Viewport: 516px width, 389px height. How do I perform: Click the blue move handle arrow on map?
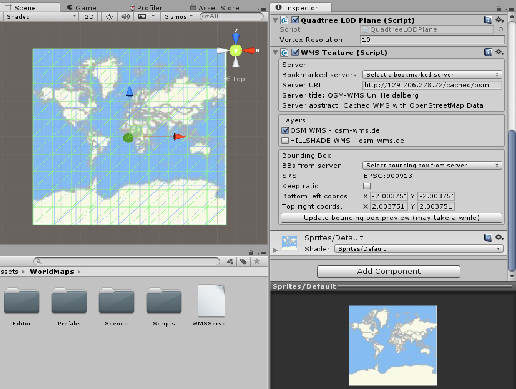pyautogui.click(x=130, y=91)
